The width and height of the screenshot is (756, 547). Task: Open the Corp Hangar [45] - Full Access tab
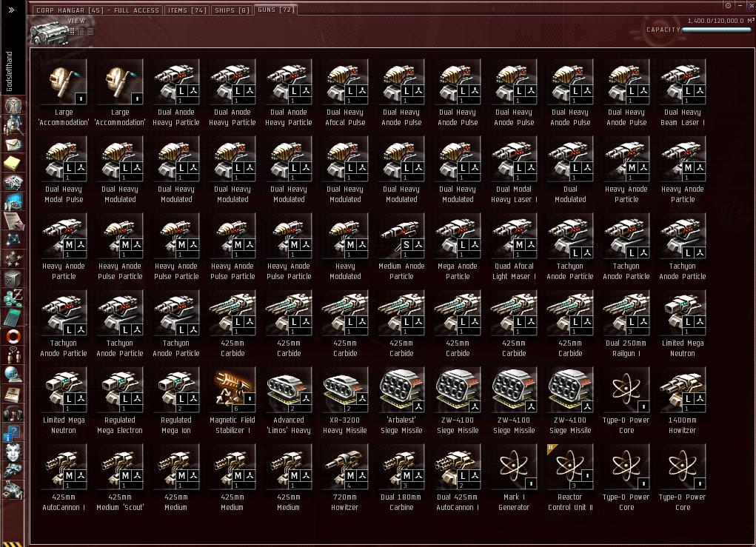pyautogui.click(x=98, y=10)
